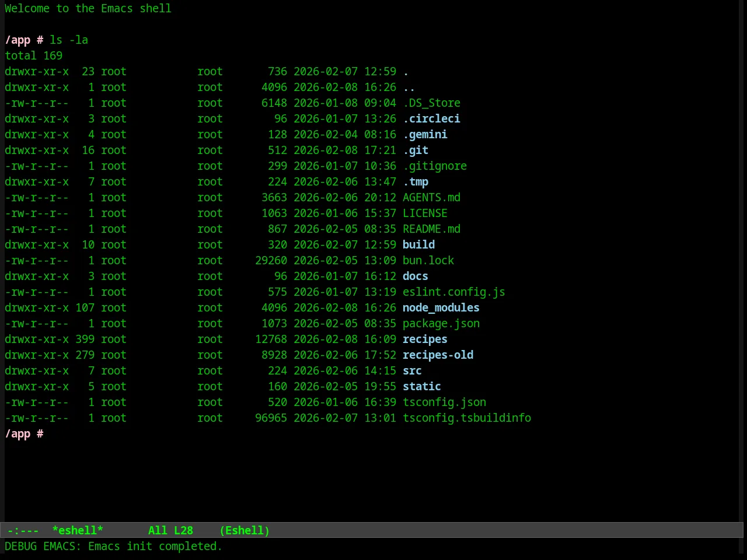Screen dimensions: 747x560
Task: Click the tsconfig.json file name
Action: coord(444,402)
